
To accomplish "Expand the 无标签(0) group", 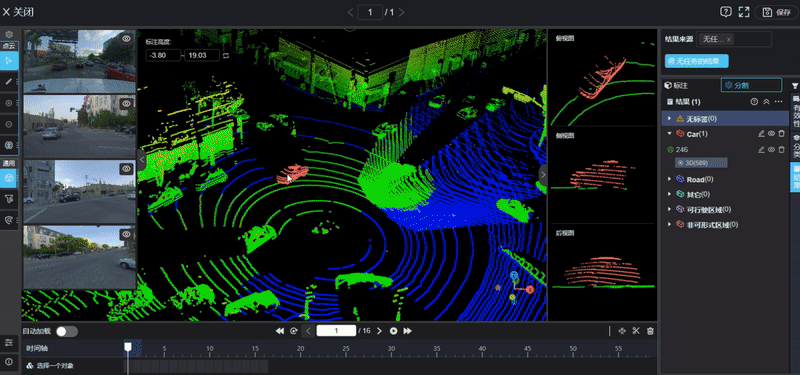I will coord(670,118).
